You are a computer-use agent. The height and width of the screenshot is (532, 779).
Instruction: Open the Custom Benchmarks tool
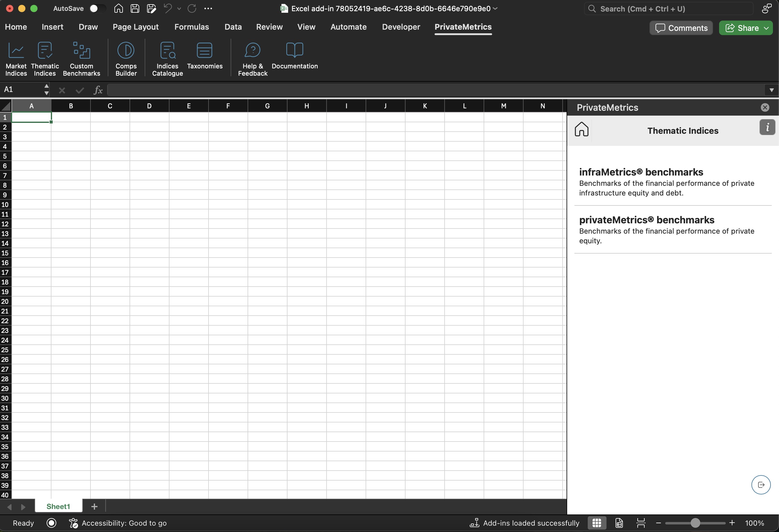81,58
